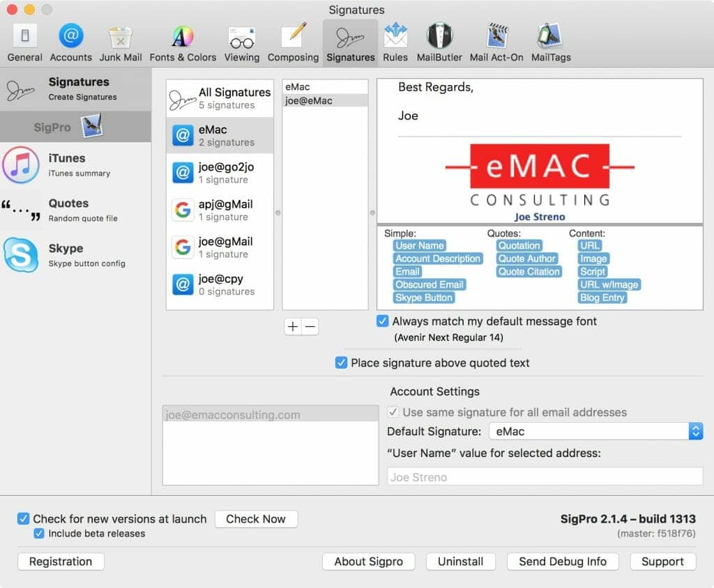Viewport: 714px width, 588px height.
Task: Click the About Sigpro button
Action: (368, 562)
